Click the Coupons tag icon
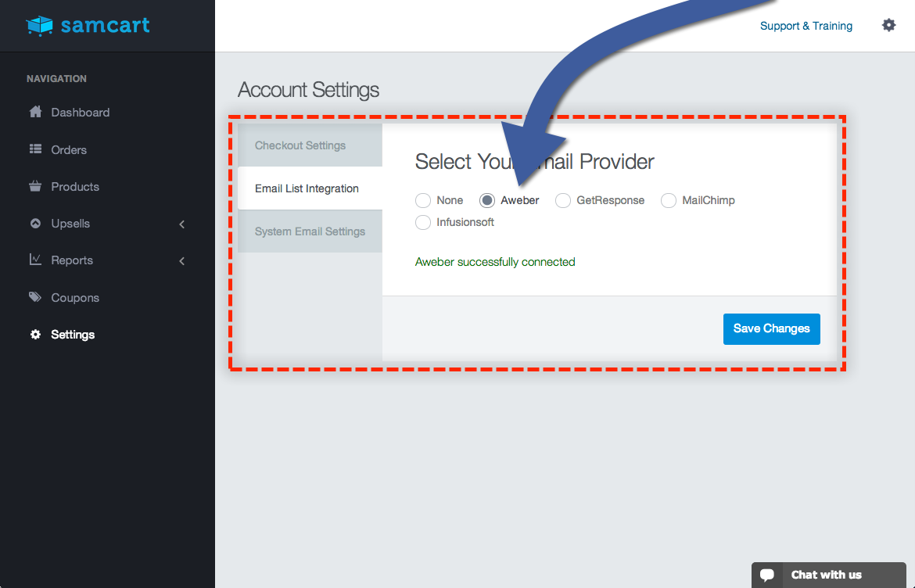Viewport: 915px width, 588px height. coord(36,297)
